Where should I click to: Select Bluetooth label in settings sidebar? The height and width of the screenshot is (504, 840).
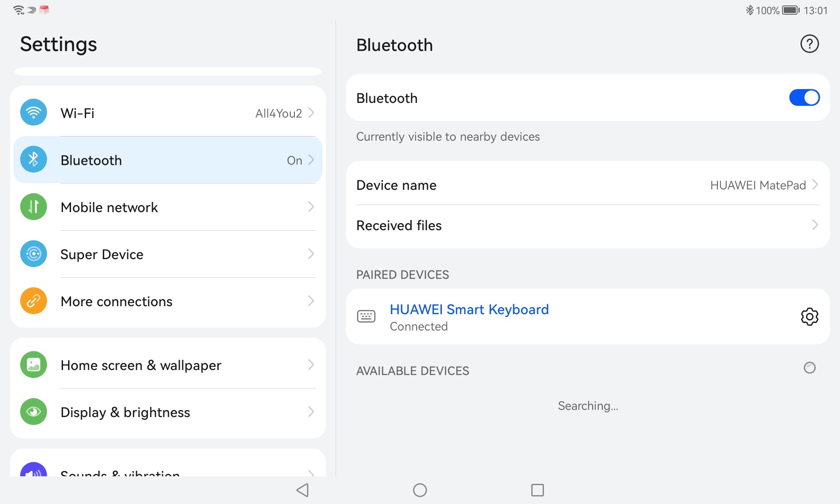click(x=91, y=160)
